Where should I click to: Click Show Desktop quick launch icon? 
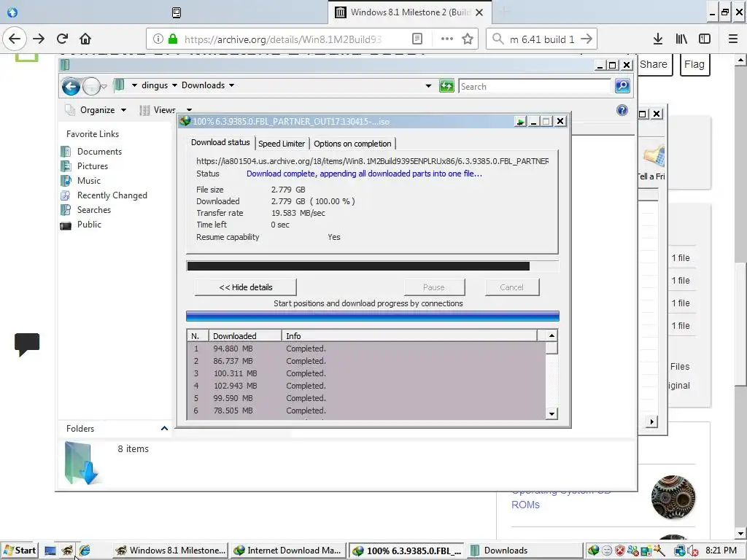point(50,551)
